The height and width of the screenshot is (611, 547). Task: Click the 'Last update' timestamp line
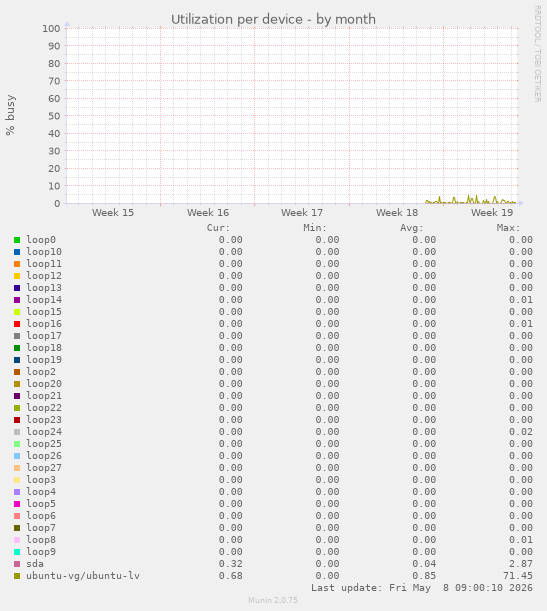coord(422,588)
